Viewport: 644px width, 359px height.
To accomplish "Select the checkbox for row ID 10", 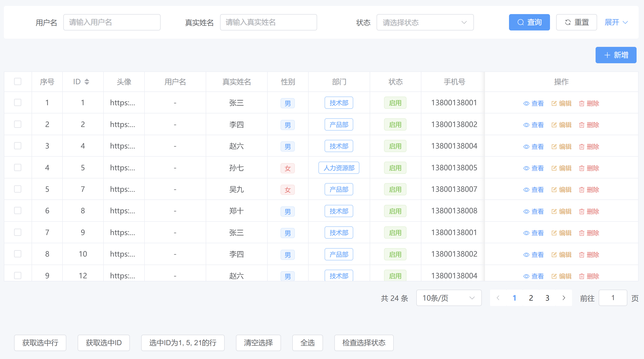I will coord(18,254).
